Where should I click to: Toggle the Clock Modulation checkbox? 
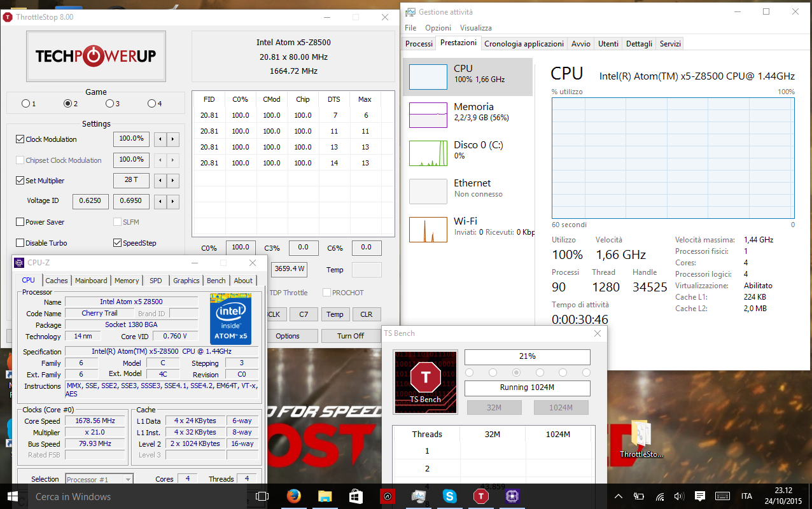tap(20, 139)
